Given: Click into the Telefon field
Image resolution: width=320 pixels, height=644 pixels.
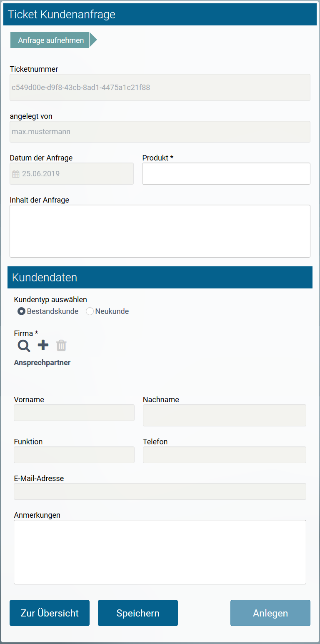Looking at the screenshot, I should [x=224, y=455].
